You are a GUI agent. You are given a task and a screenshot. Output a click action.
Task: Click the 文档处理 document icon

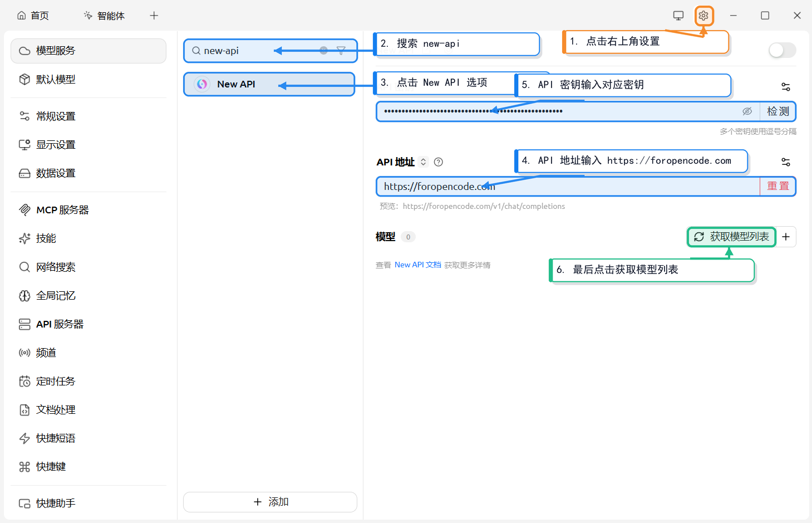[24, 410]
